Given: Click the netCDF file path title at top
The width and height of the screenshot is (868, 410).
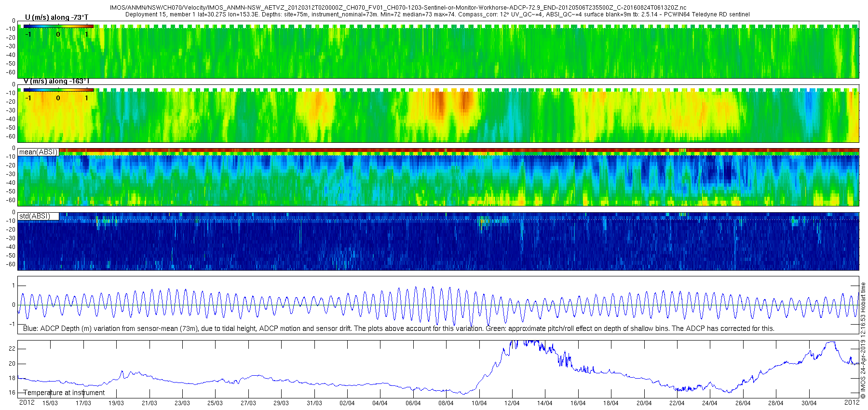Looking at the screenshot, I should [x=398, y=8].
